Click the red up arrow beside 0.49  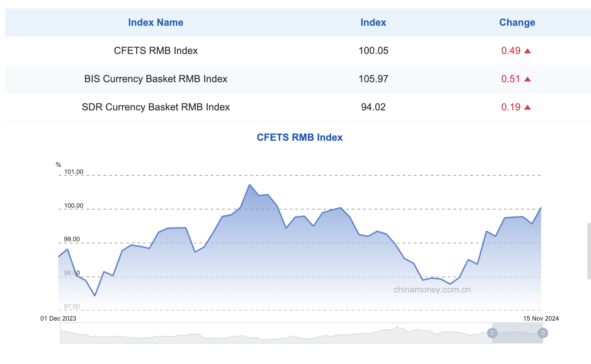pyautogui.click(x=528, y=51)
